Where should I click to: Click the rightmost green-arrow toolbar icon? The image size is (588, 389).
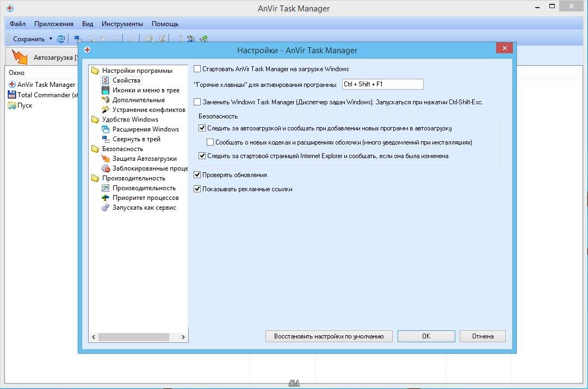203,39
